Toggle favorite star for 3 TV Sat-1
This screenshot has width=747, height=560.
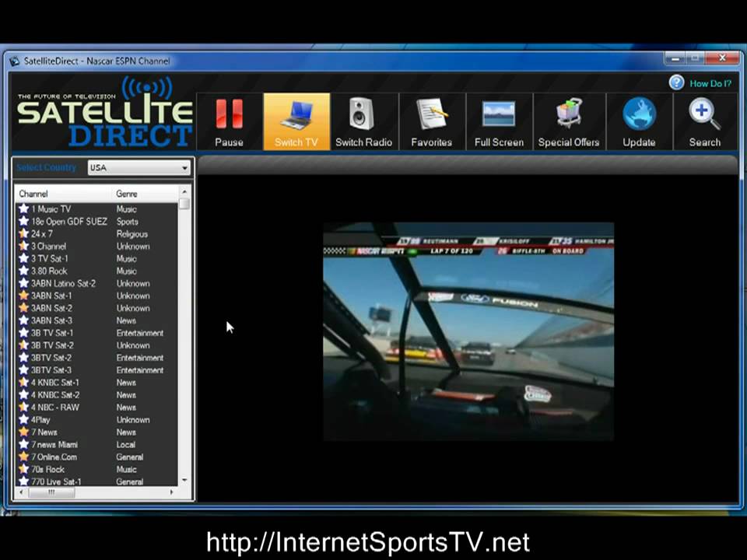(x=23, y=258)
